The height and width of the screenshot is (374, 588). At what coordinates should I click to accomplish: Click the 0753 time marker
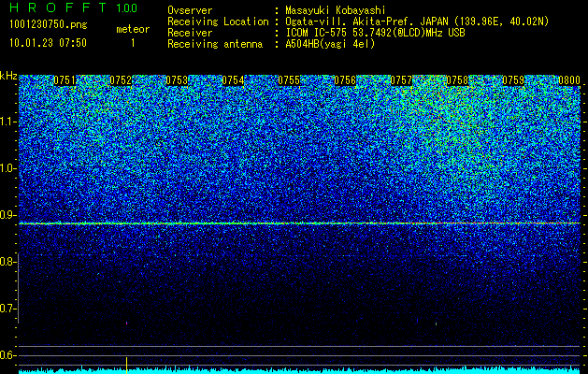[x=177, y=80]
